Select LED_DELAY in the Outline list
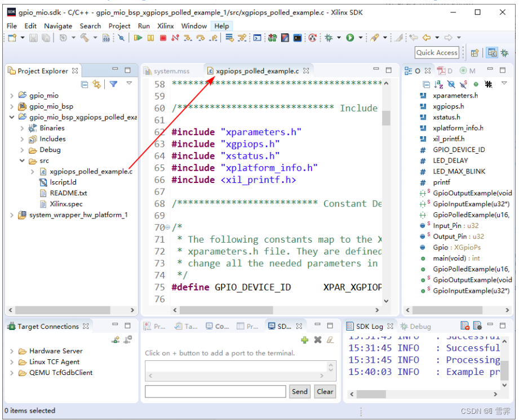 (x=450, y=160)
